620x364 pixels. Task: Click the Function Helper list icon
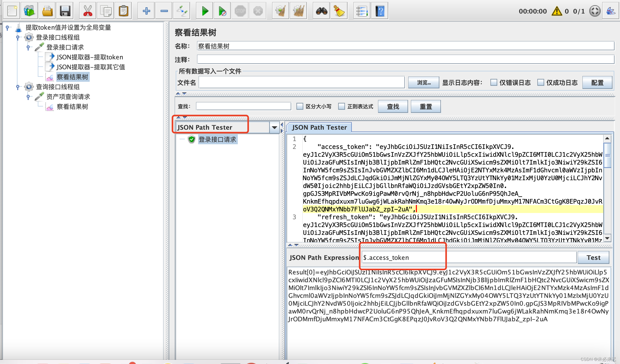(x=362, y=11)
